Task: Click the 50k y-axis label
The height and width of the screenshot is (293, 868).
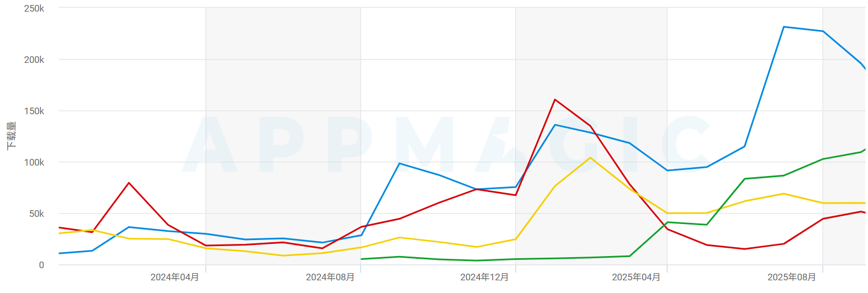Action: click(x=36, y=214)
